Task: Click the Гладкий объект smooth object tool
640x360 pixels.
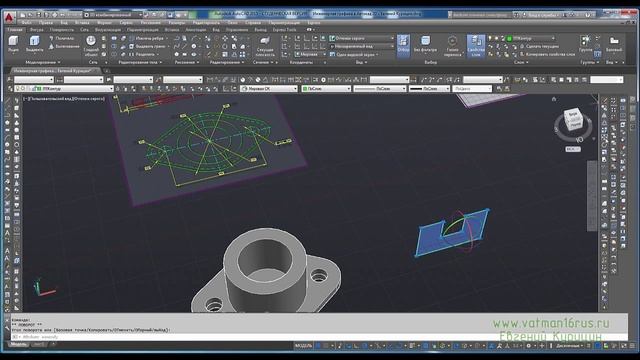Action: pyautogui.click(x=91, y=45)
